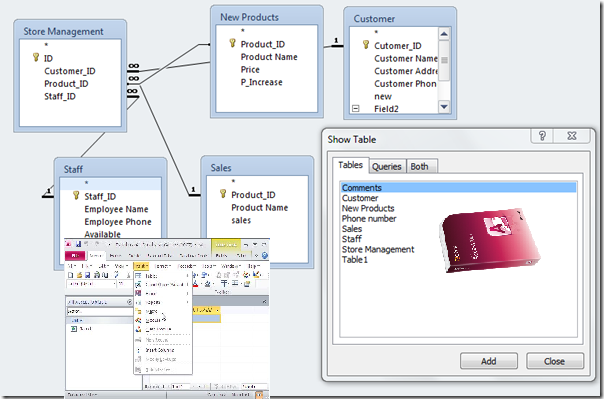Open the highlighted Insert menu in the small window
Screen dimensions: 604x399
(141, 266)
